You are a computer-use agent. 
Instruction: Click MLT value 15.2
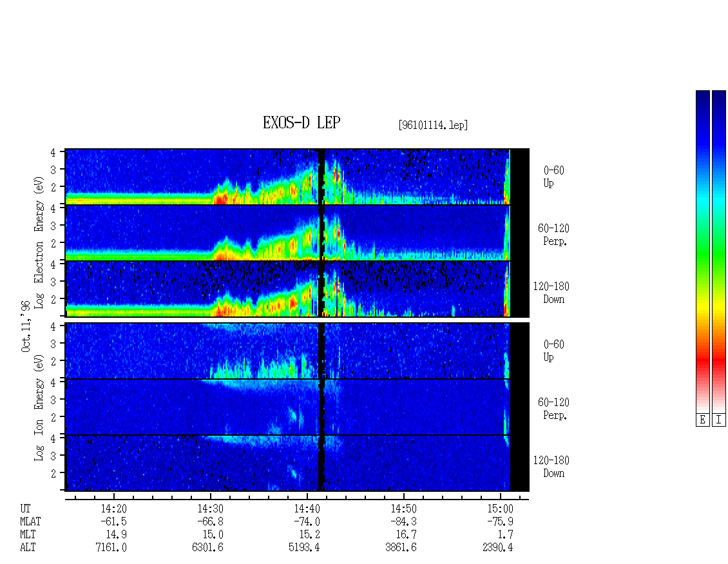[310, 535]
